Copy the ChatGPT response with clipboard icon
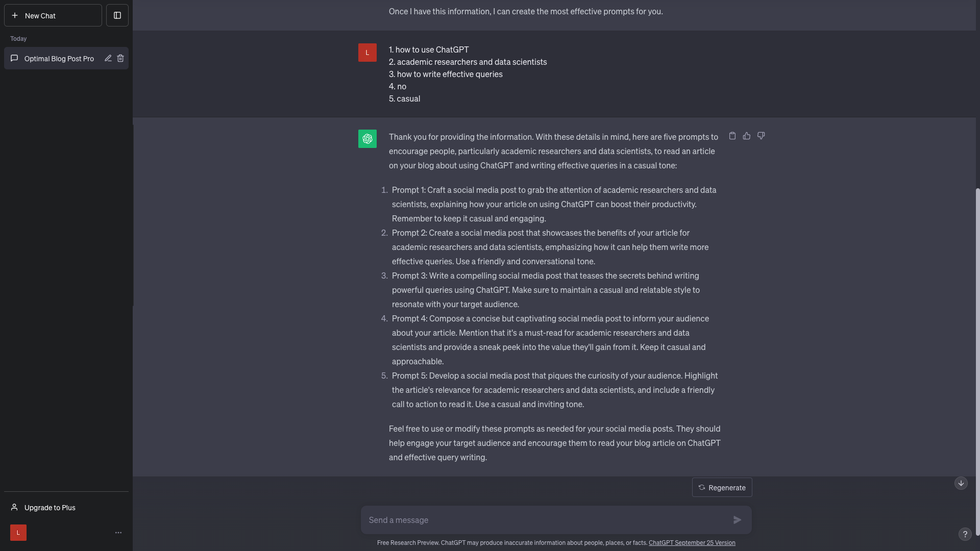 point(732,136)
